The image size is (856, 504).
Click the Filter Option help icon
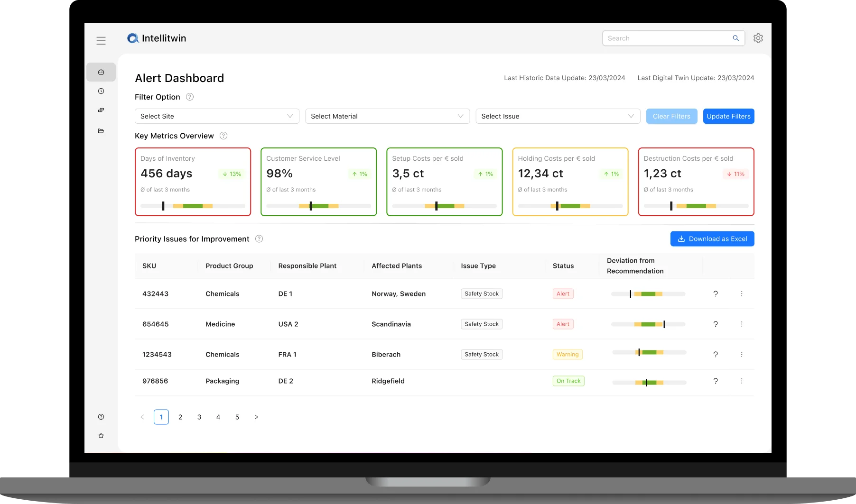point(190,97)
